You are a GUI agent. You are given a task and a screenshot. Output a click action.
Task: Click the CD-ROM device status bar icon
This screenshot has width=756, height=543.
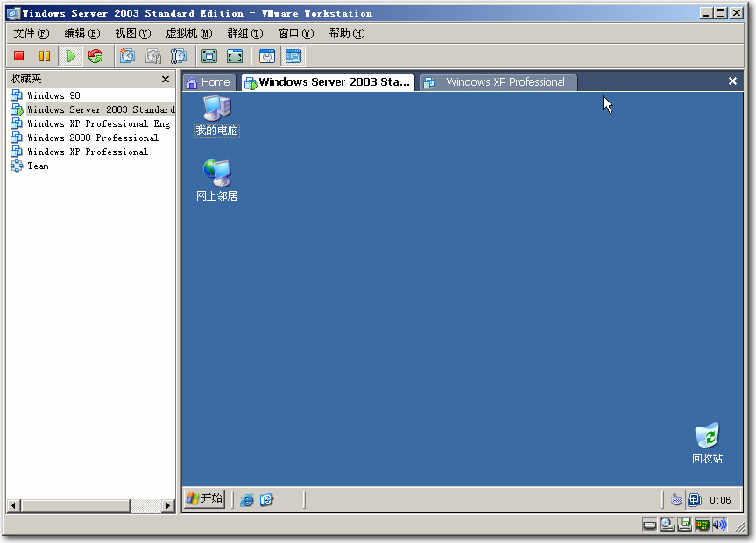pyautogui.click(x=668, y=525)
